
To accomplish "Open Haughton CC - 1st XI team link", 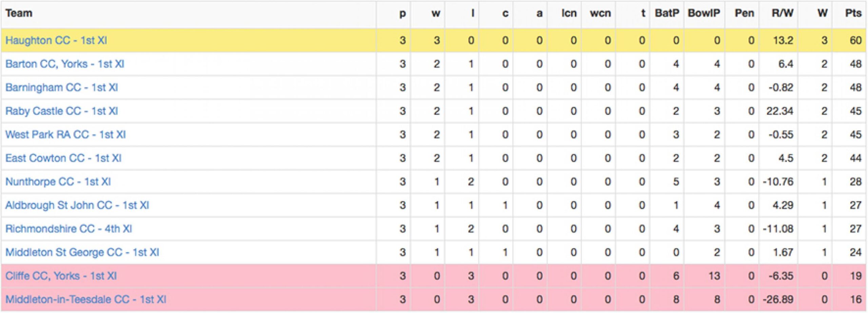I will [x=56, y=40].
